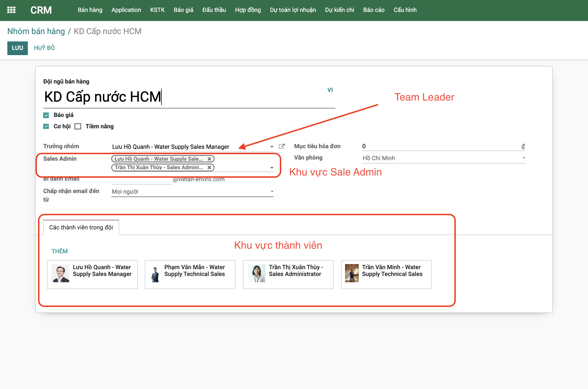The width and height of the screenshot is (588, 389).
Task: Click the VI language translate indicator
Action: click(330, 90)
